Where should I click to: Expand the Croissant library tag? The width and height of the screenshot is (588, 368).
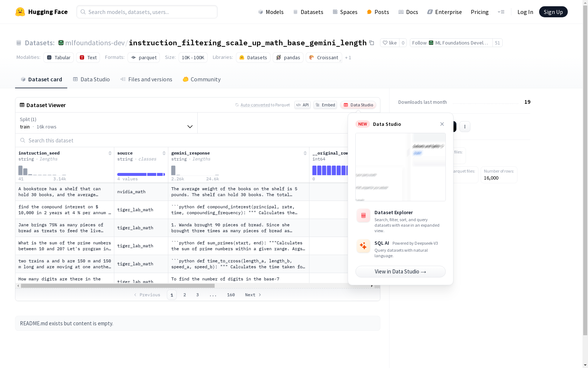click(x=324, y=57)
